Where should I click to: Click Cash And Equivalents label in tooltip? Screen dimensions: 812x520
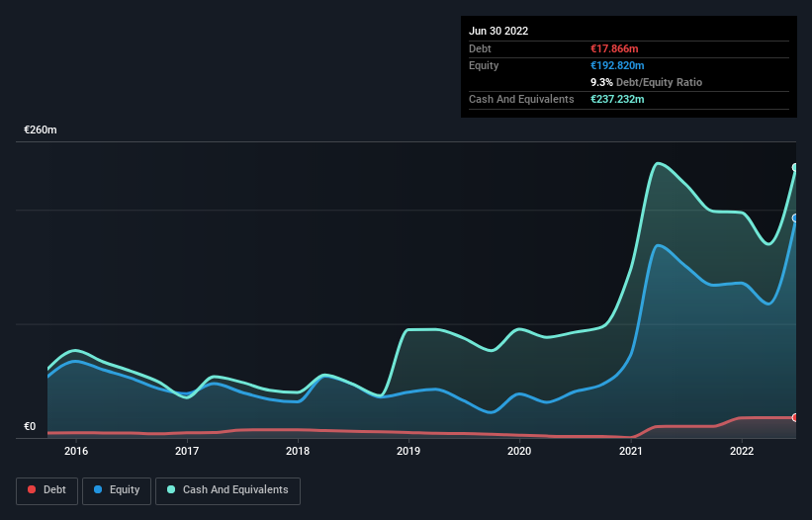click(521, 99)
